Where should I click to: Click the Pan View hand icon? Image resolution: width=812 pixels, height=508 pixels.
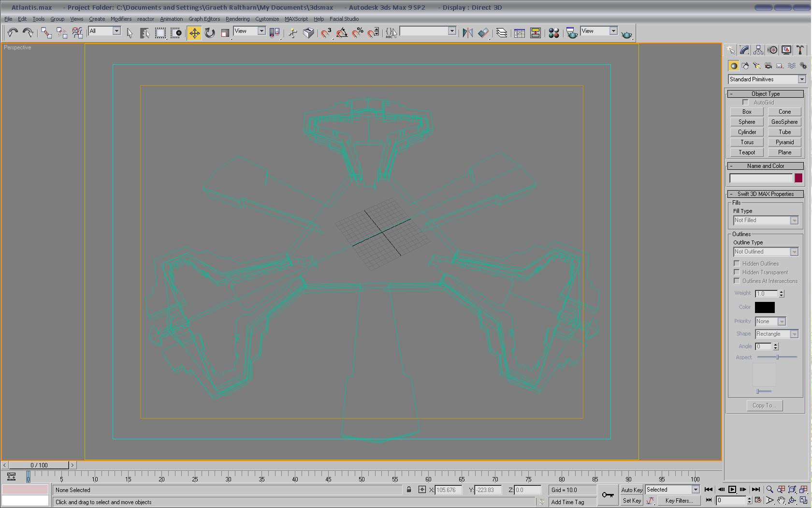781,501
